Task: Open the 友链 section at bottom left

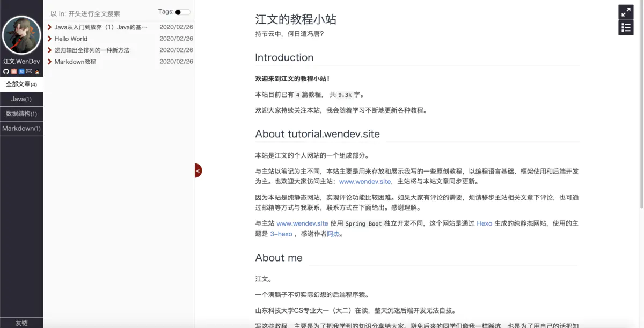Action: click(x=22, y=323)
